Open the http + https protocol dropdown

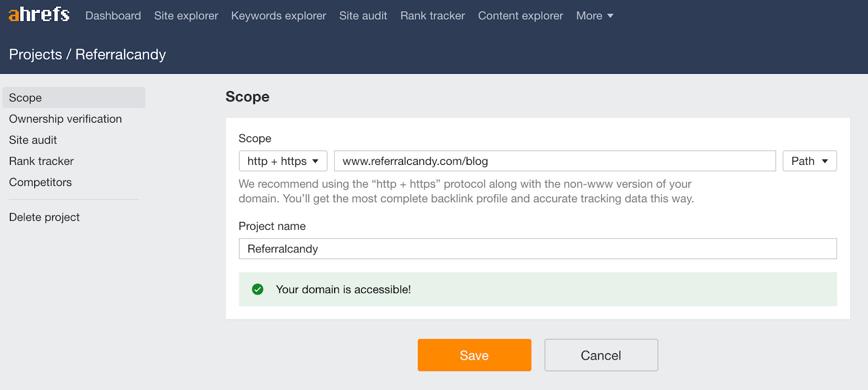[x=283, y=161]
